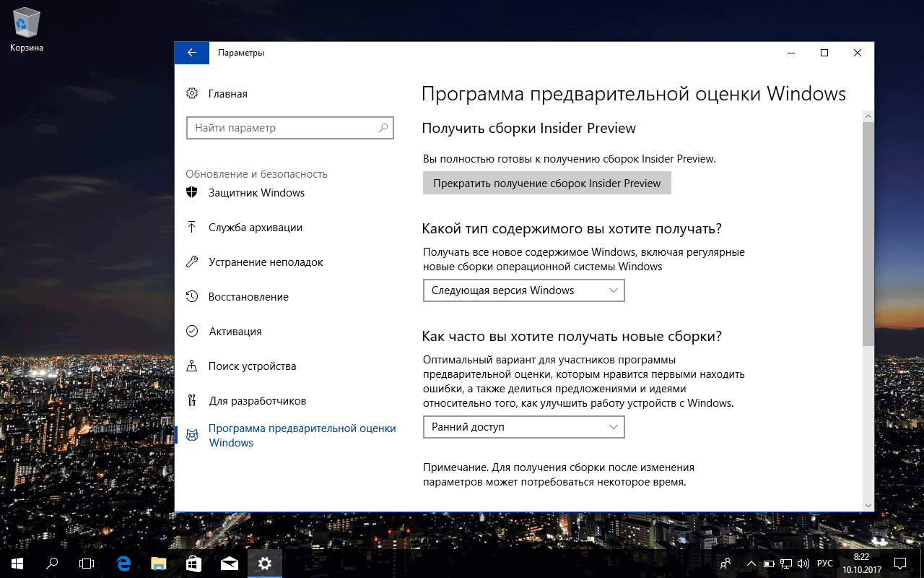Open Восстановление section
Screen dimensions: 924x578
coord(247,296)
